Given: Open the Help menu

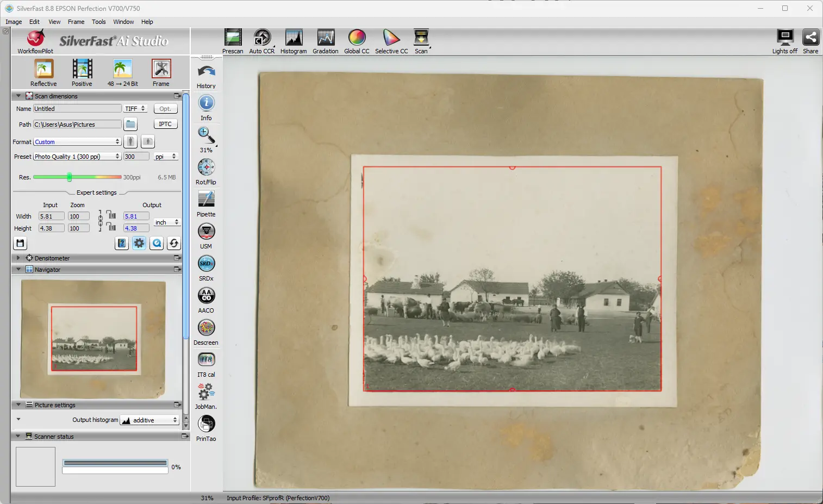Looking at the screenshot, I should coord(147,22).
